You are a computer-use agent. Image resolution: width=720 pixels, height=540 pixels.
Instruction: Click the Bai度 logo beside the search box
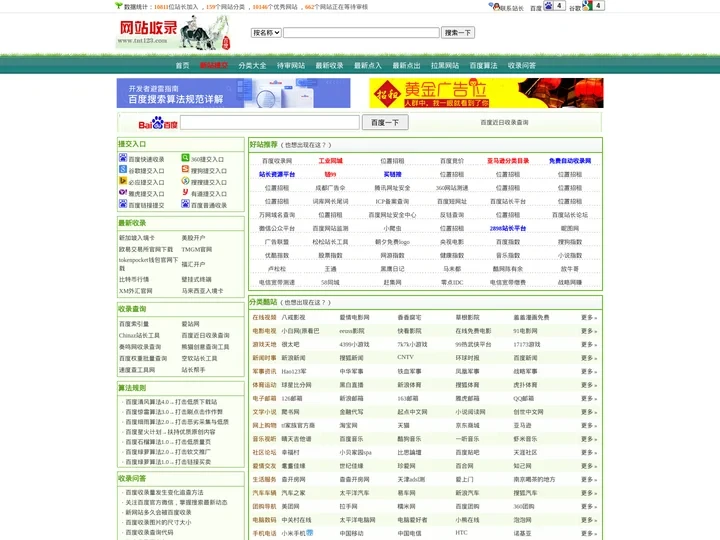click(x=158, y=123)
